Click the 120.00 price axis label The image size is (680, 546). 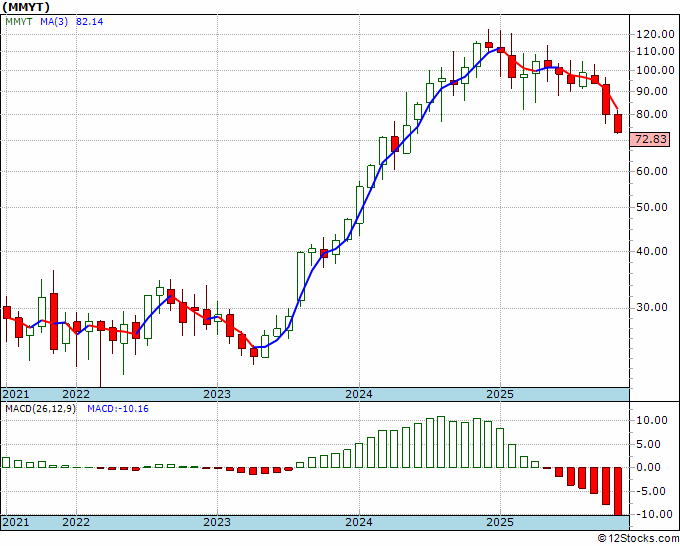651,34
